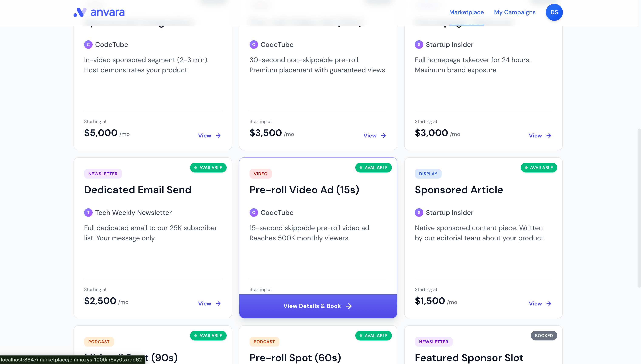Click the AVAILABLE pill on Pre-roll Spot (60s)
The width and height of the screenshot is (641, 364).
(373, 335)
